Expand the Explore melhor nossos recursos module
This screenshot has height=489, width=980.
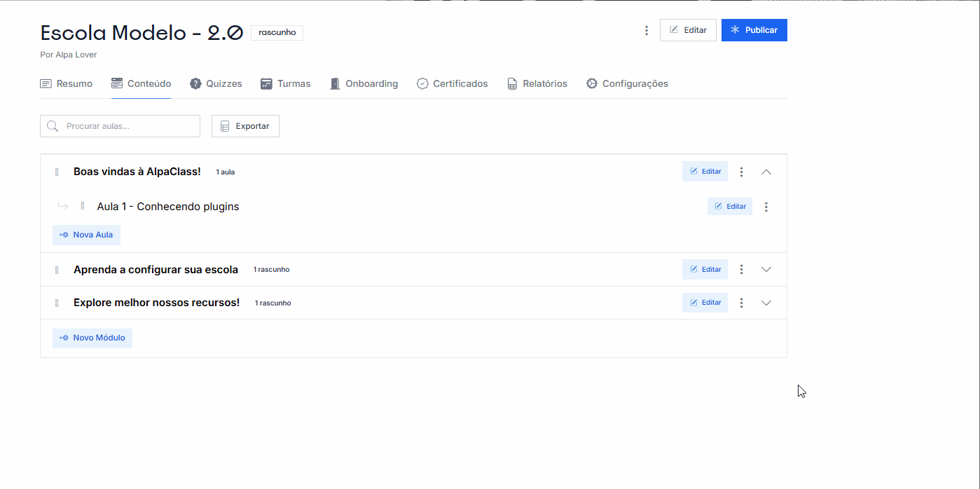click(766, 303)
